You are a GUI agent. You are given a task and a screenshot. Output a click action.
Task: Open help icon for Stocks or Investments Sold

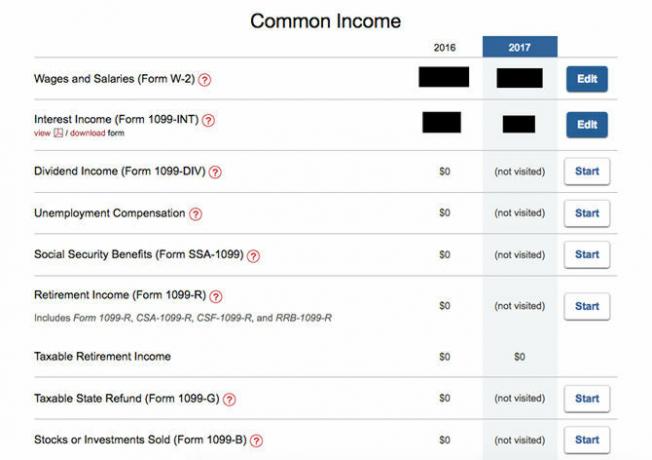(257, 441)
